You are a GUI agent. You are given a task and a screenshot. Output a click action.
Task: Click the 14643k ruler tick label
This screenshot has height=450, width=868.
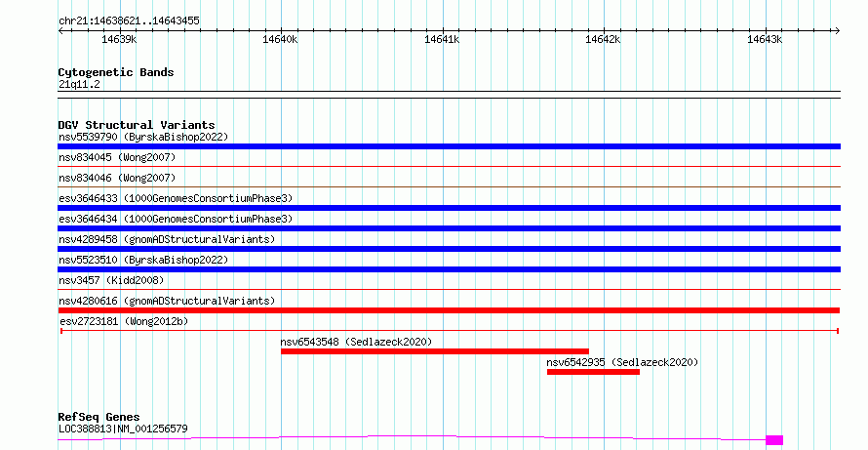(x=765, y=39)
